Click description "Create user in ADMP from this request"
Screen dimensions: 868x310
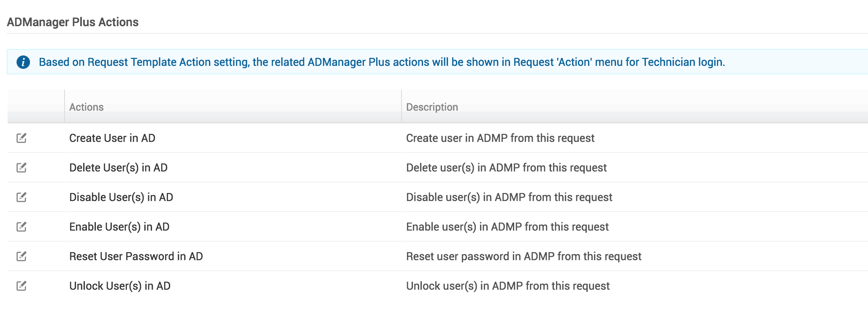pyautogui.click(x=500, y=138)
